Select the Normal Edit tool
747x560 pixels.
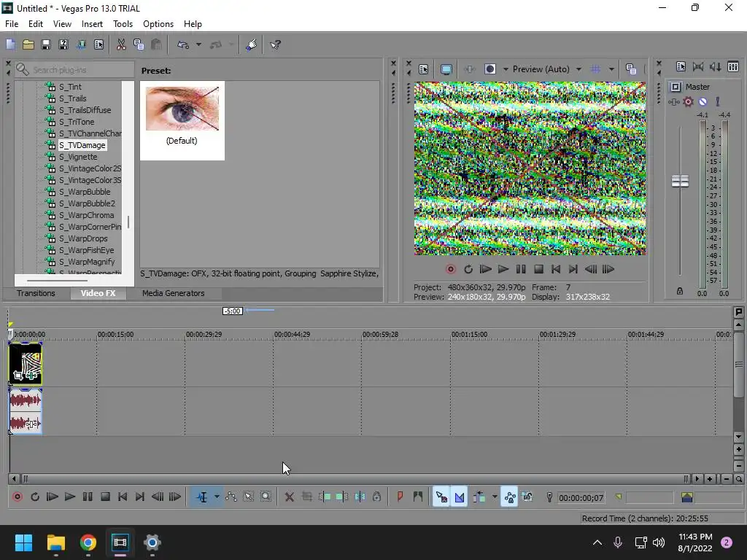[202, 497]
